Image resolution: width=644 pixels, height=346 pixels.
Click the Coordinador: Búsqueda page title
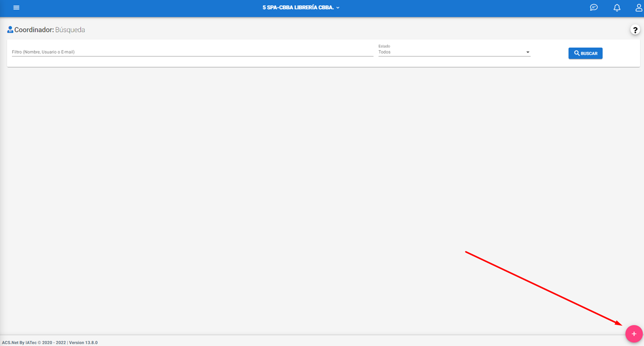(50, 30)
